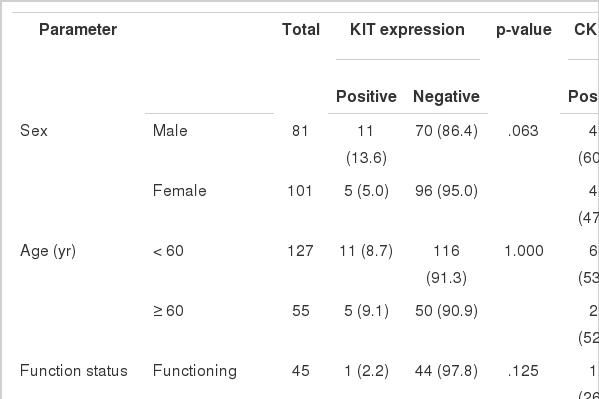Click the 1.000 p-value cell
Screen dimensions: 599x399
(x=524, y=251)
